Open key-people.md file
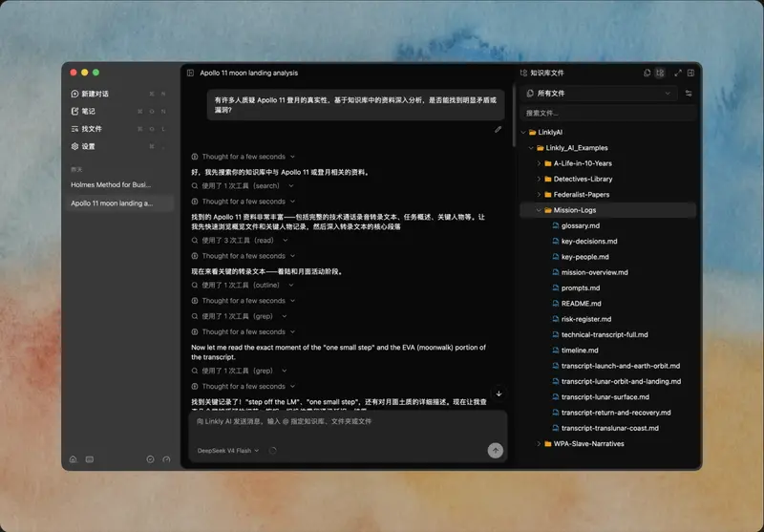 click(581, 257)
